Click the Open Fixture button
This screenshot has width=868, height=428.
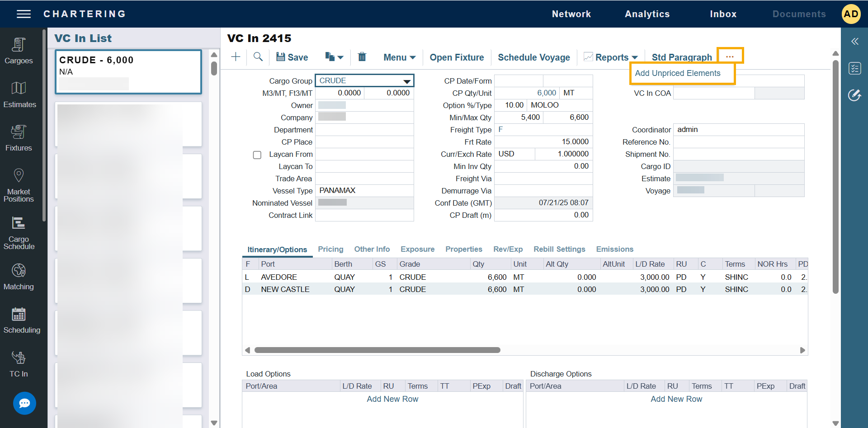(457, 57)
